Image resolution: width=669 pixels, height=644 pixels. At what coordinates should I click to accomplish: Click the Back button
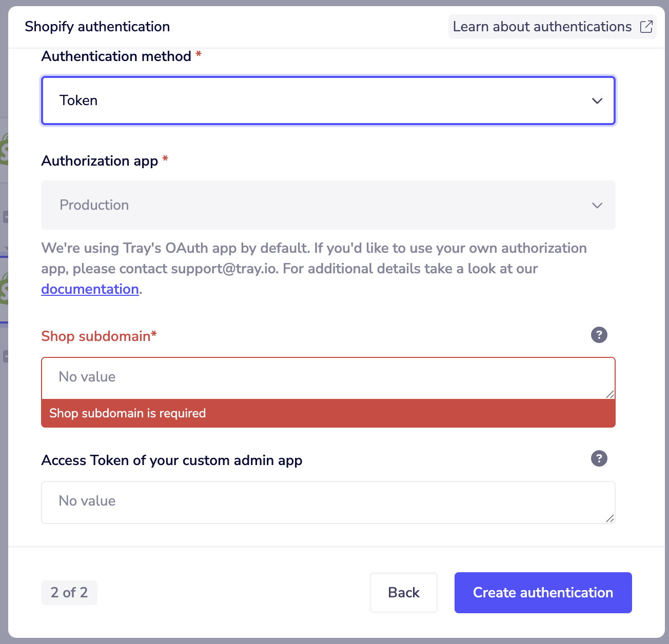pos(403,593)
